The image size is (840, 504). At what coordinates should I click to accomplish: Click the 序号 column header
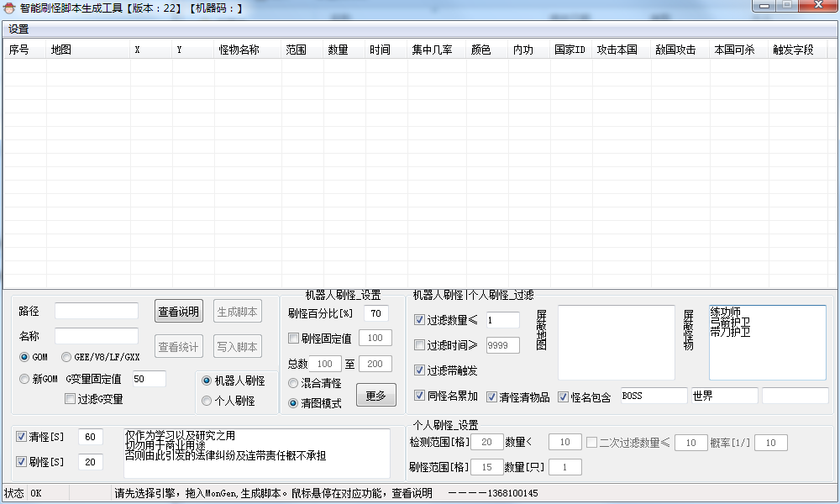(24, 50)
